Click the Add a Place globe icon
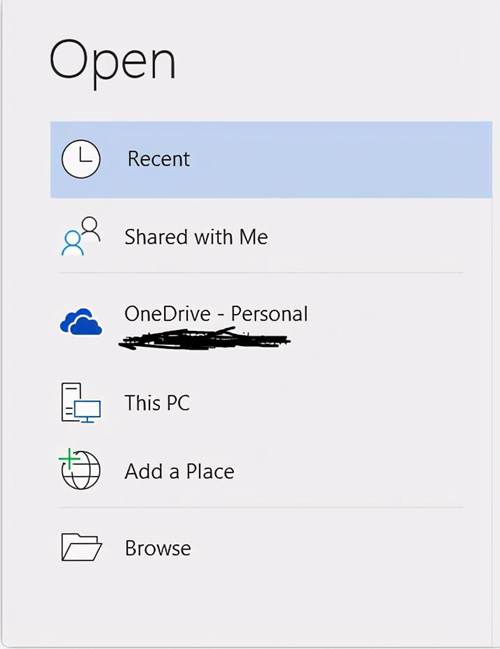 point(80,469)
